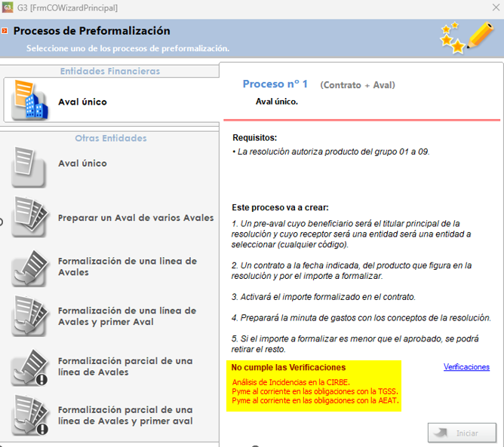
Task: Click step 1 text about pre-aval beneficiario
Action: 351,234
